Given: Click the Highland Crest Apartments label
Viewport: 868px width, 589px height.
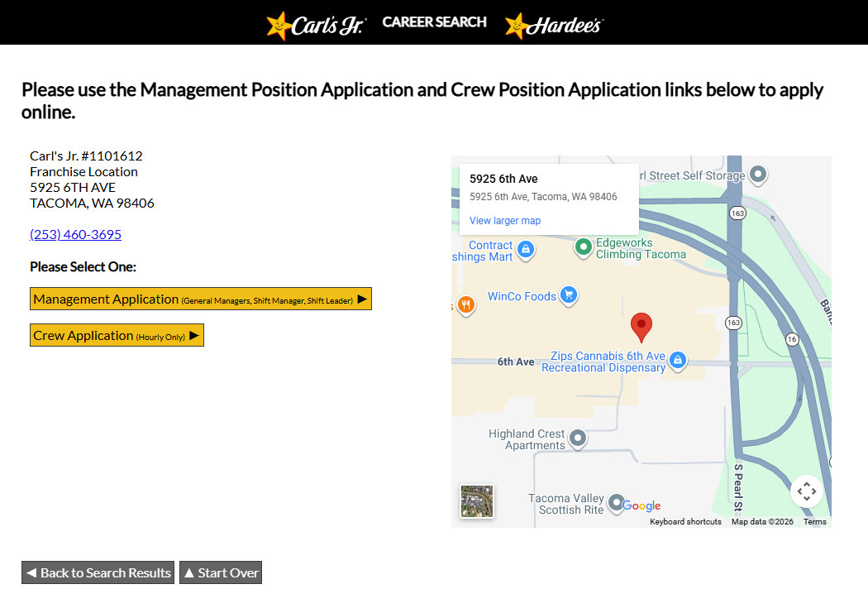Looking at the screenshot, I should (527, 439).
